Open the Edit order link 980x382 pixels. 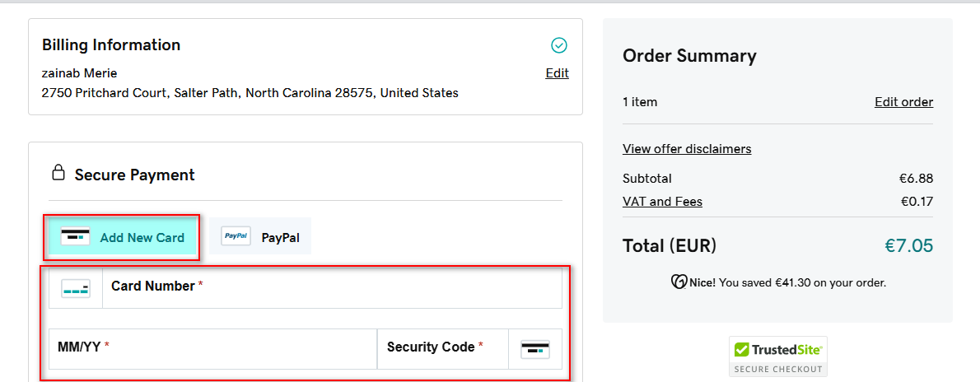(903, 102)
